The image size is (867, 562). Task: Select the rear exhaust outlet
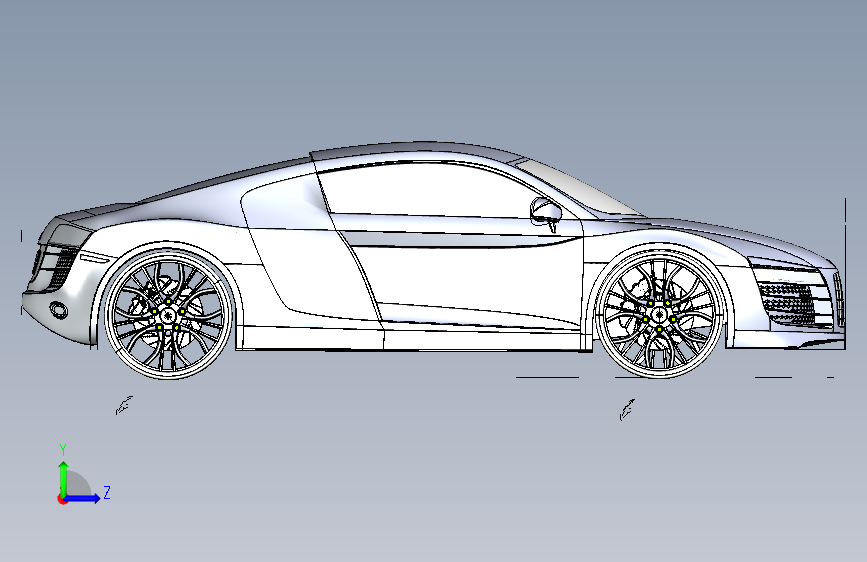coord(58,310)
